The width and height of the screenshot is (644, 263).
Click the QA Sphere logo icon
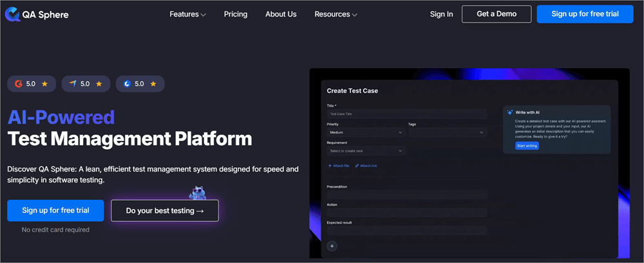[13, 14]
